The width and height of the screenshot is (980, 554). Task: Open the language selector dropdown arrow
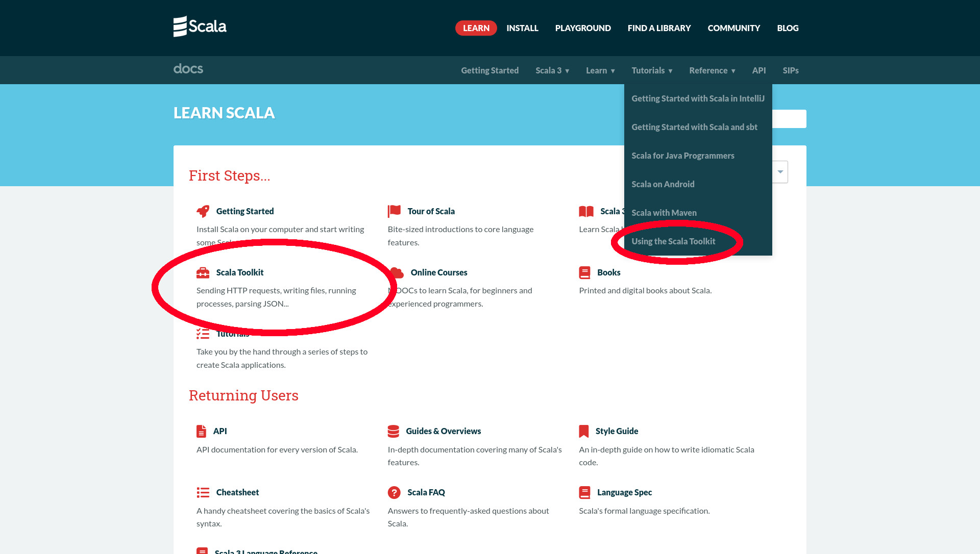780,172
